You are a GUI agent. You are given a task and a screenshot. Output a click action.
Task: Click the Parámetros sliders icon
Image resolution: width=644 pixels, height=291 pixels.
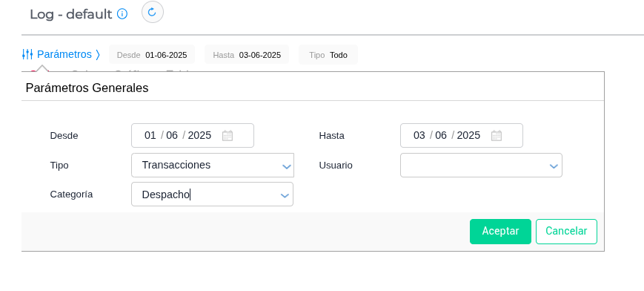[27, 54]
